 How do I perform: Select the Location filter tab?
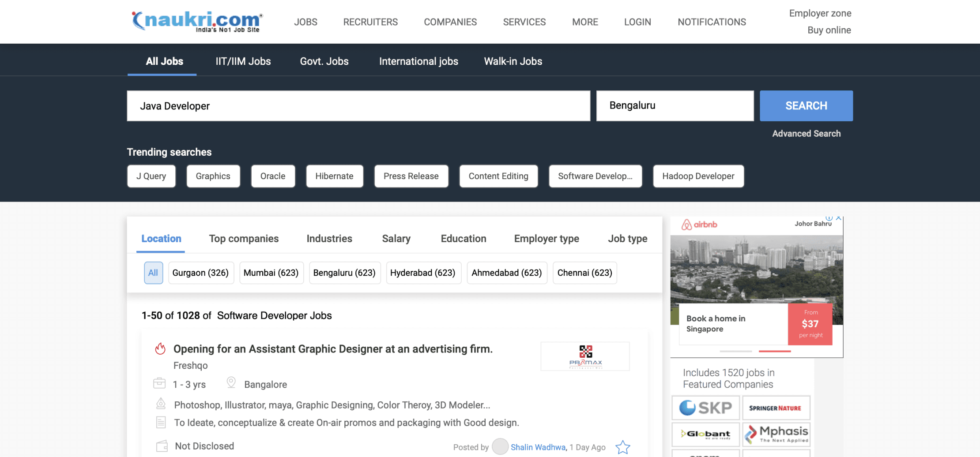pos(161,239)
